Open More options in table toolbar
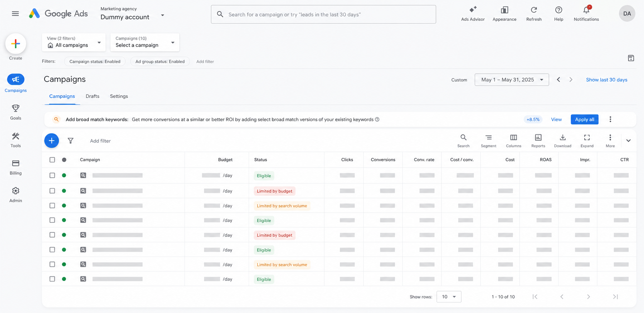Screen dimensions: 644x313 [x=610, y=140]
